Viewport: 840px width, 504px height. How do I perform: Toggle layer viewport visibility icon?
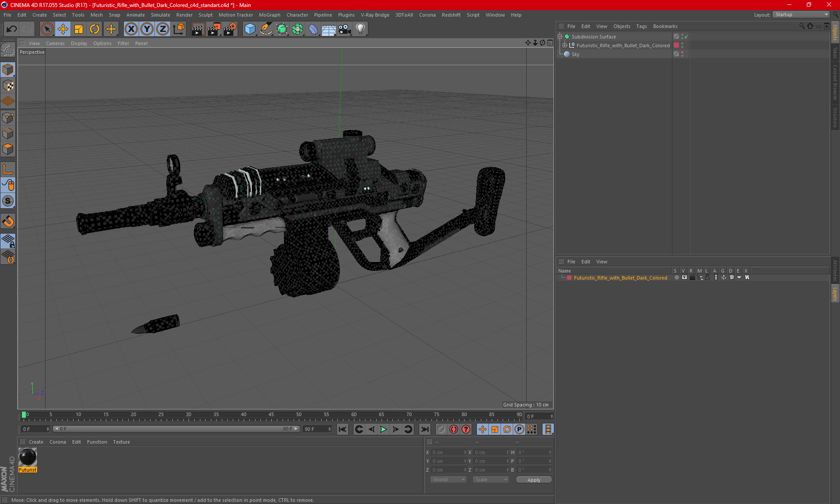[684, 277]
